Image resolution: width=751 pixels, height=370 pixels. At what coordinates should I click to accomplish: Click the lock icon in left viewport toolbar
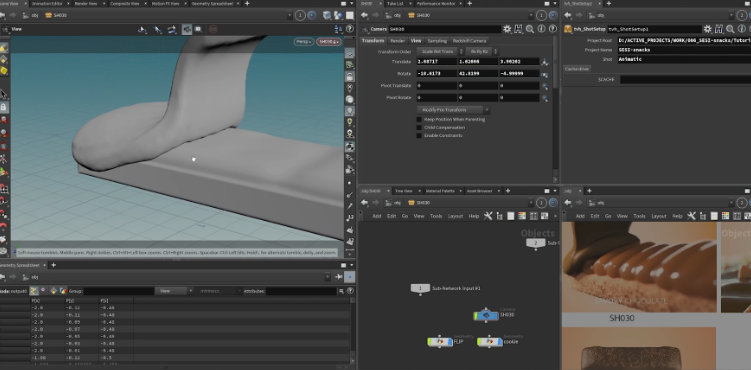[x=4, y=108]
